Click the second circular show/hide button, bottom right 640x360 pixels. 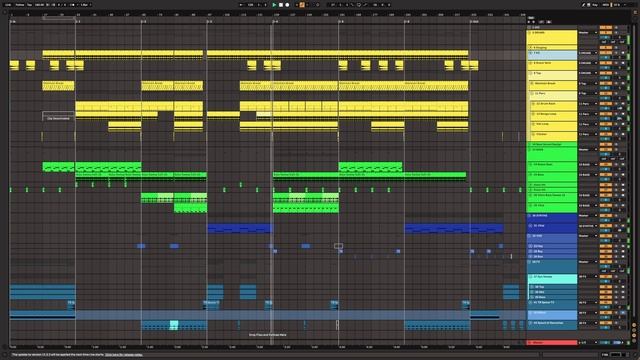(635, 331)
